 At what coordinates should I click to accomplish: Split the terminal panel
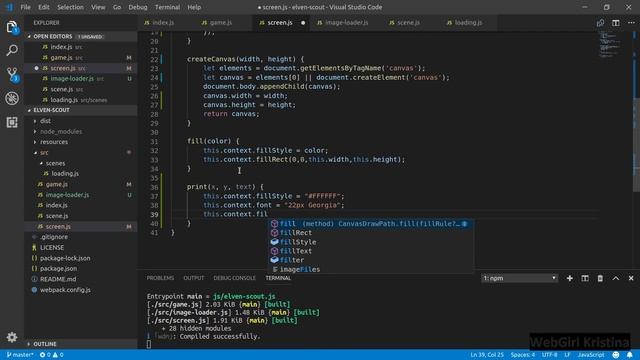pos(585,278)
